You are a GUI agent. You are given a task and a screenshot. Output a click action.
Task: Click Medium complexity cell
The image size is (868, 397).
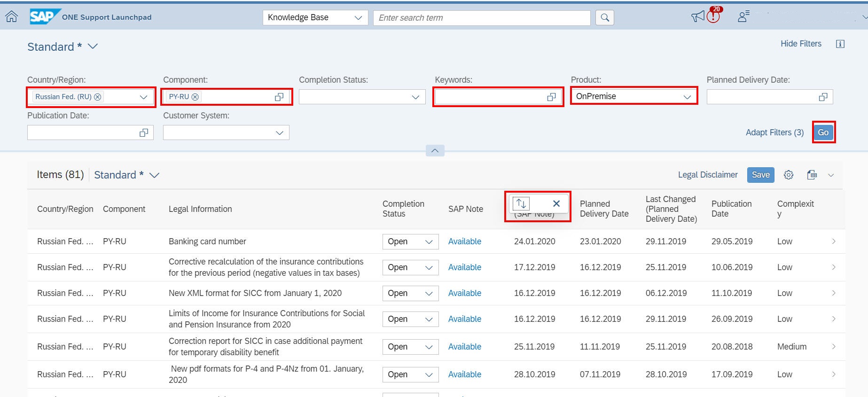coord(792,347)
